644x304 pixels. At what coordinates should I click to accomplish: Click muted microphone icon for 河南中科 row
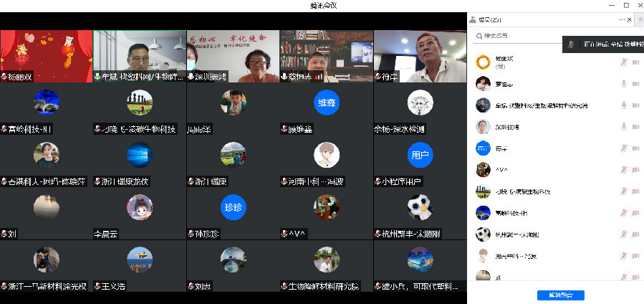623,256
